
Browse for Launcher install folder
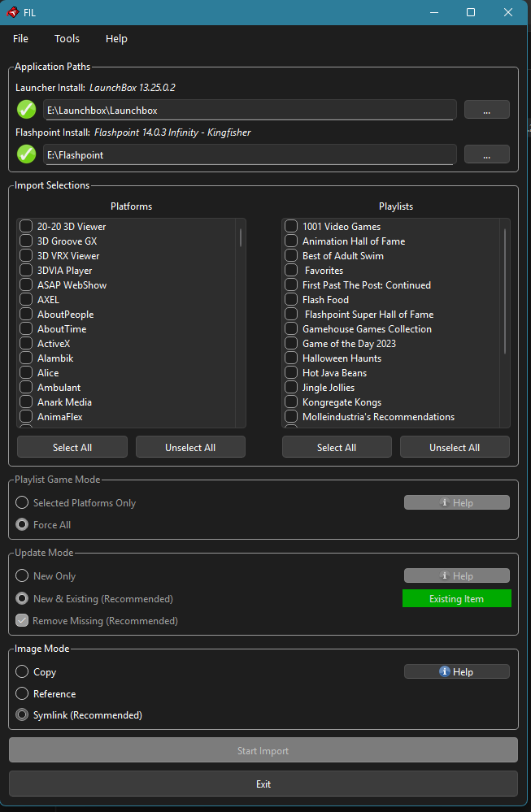[486, 110]
